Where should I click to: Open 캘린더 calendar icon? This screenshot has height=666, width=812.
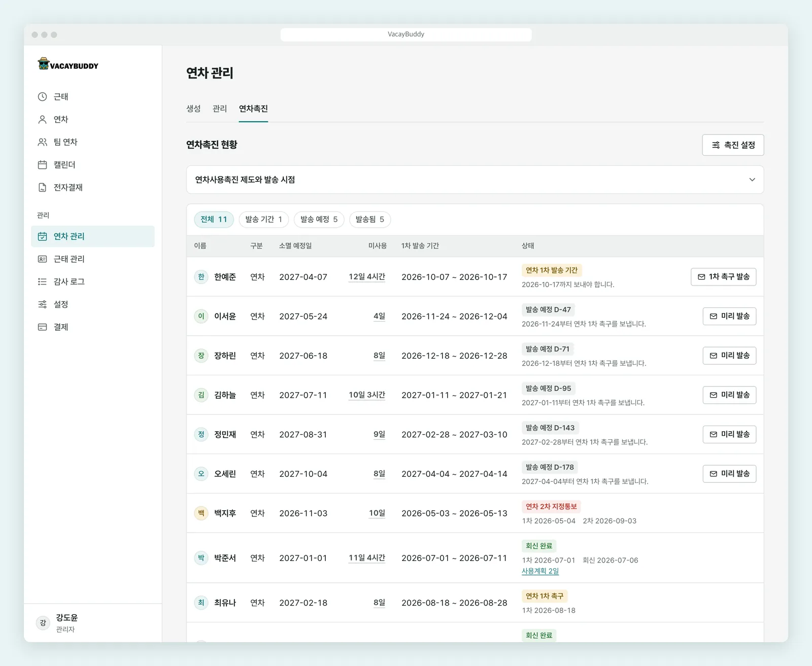coord(43,165)
